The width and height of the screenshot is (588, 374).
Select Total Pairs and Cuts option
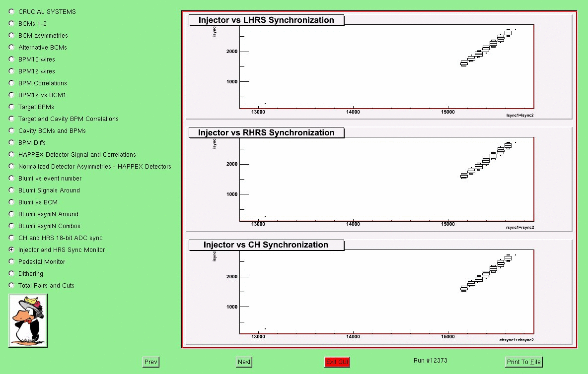point(11,285)
